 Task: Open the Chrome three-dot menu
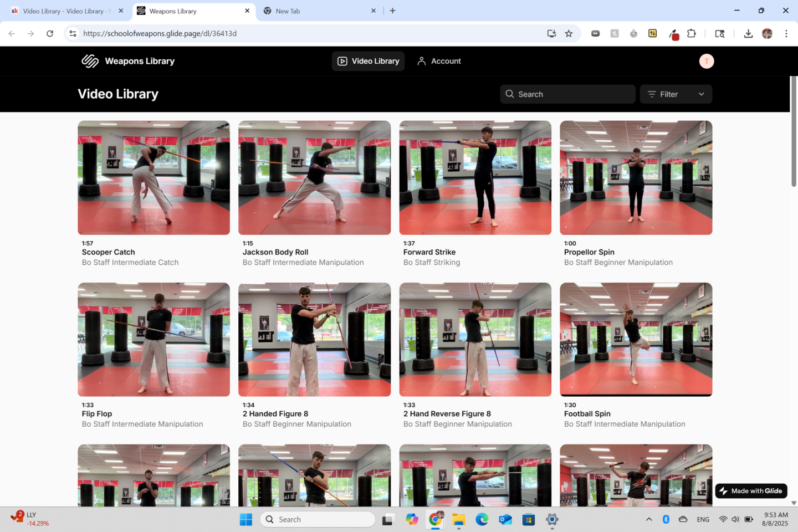click(x=786, y=34)
